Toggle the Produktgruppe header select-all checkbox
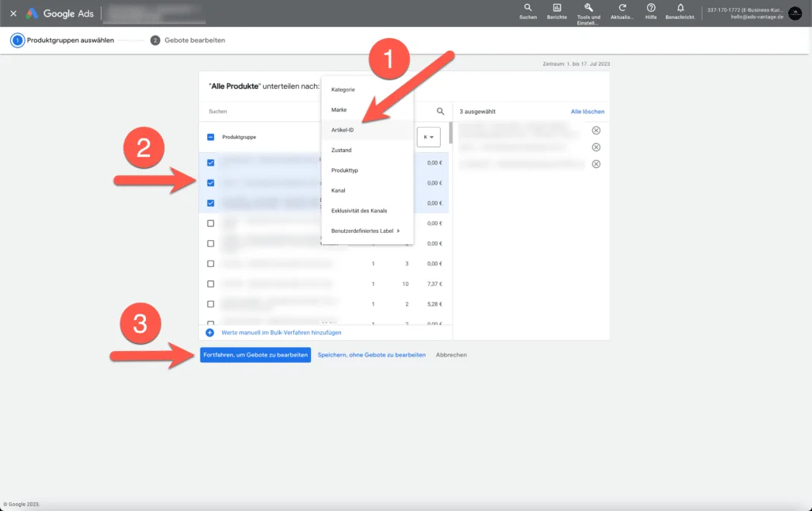 click(x=210, y=137)
